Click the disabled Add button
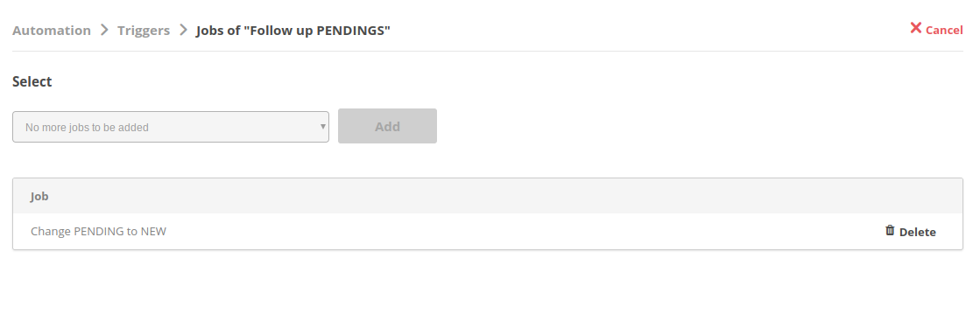980x328 pixels. [x=387, y=126]
